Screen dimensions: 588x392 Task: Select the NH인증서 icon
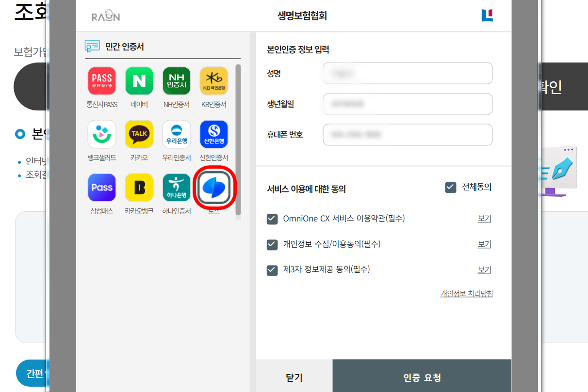[x=177, y=81]
